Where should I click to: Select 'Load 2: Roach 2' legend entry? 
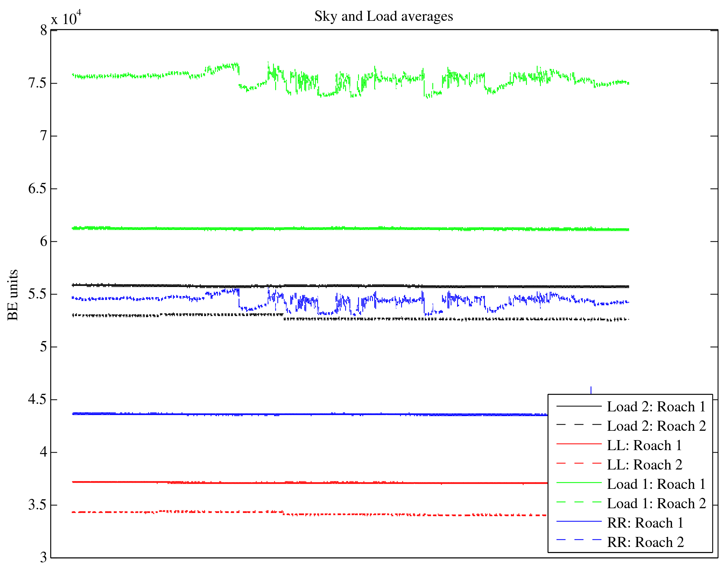[x=656, y=426]
